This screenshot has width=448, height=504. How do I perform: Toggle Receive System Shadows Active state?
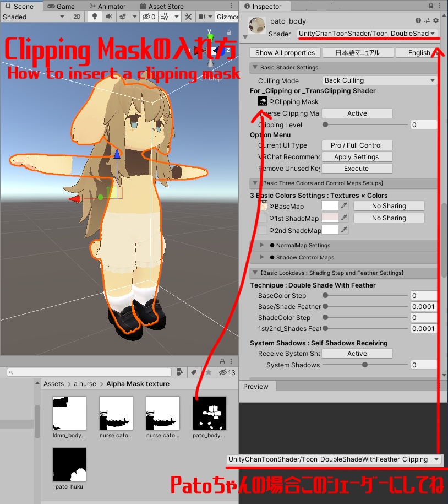(x=357, y=353)
